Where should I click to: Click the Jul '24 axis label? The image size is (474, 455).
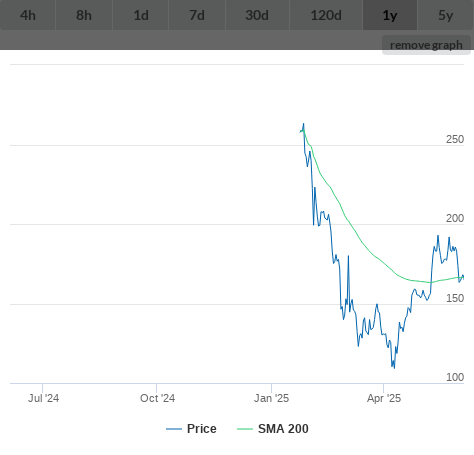coord(43,398)
